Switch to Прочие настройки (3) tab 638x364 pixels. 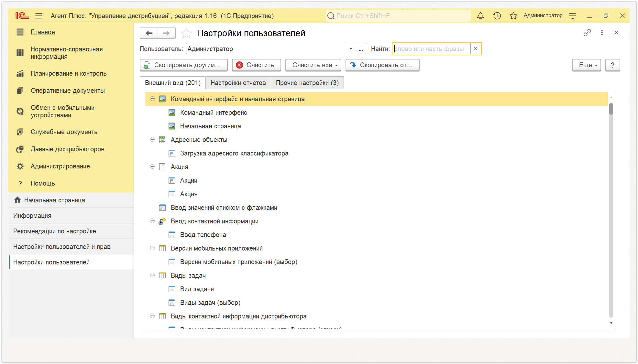click(x=307, y=83)
